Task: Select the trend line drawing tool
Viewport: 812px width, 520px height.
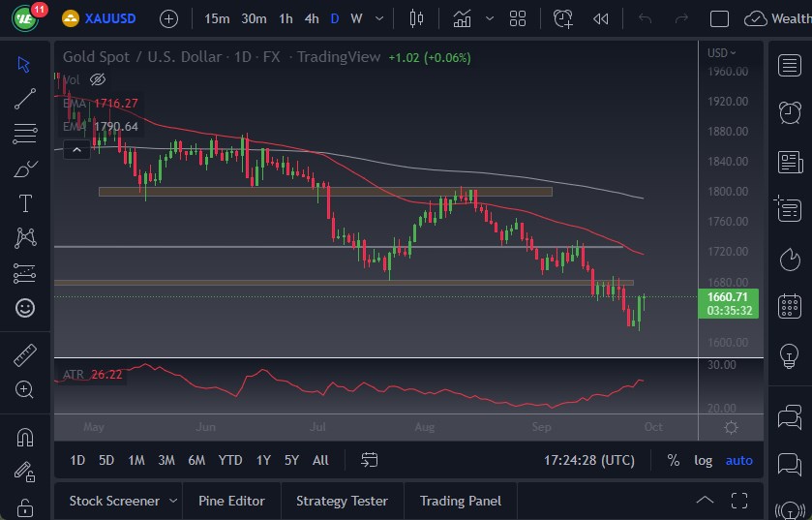Action: click(x=25, y=98)
